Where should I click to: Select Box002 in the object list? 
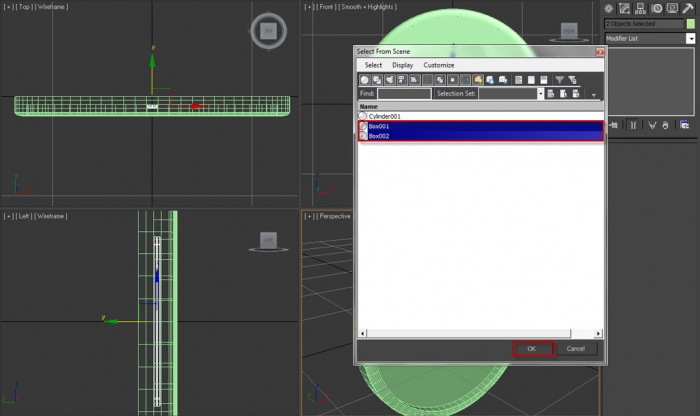pos(481,136)
